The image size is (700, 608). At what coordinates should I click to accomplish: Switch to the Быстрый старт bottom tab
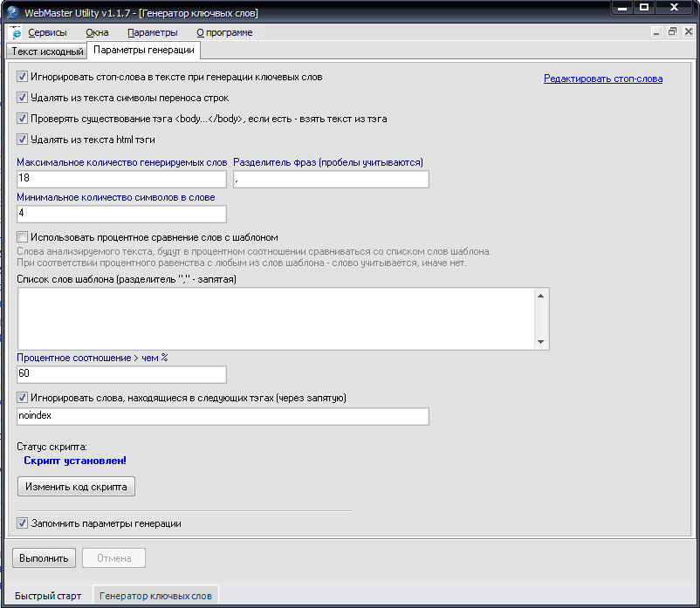[48, 596]
